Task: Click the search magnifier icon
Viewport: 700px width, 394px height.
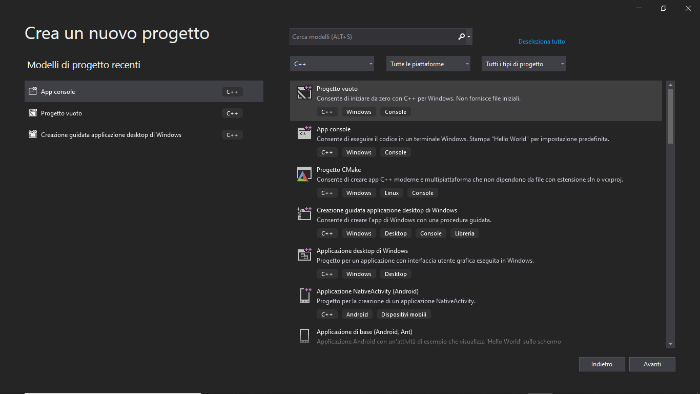Action: (x=461, y=37)
